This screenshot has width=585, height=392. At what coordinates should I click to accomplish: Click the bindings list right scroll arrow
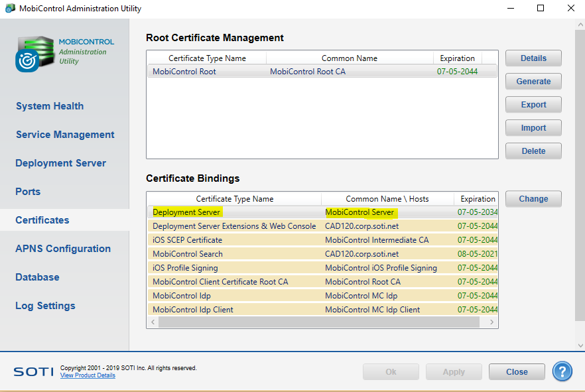[492, 322]
